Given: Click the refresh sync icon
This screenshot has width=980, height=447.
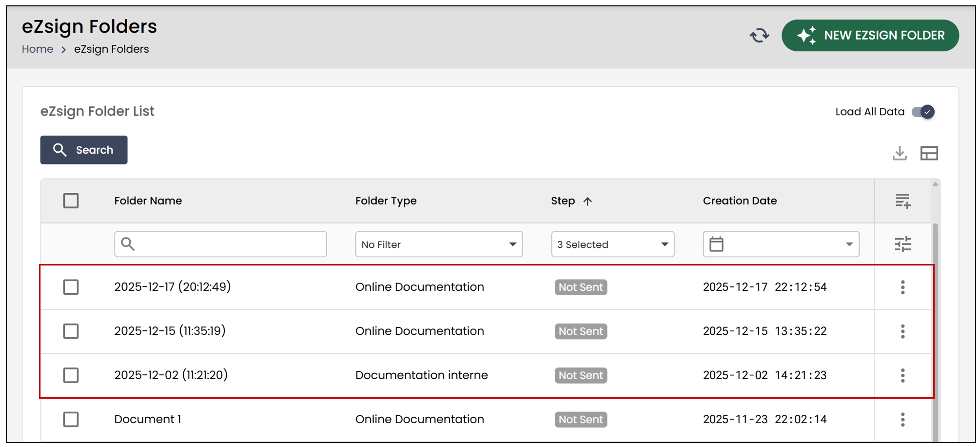Looking at the screenshot, I should pos(759,35).
